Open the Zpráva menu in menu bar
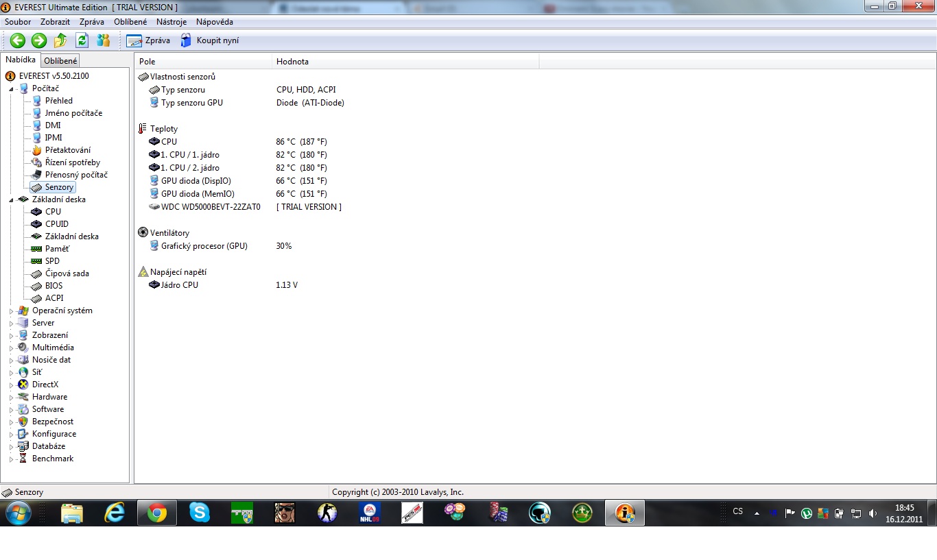The image size is (937, 560). click(92, 22)
